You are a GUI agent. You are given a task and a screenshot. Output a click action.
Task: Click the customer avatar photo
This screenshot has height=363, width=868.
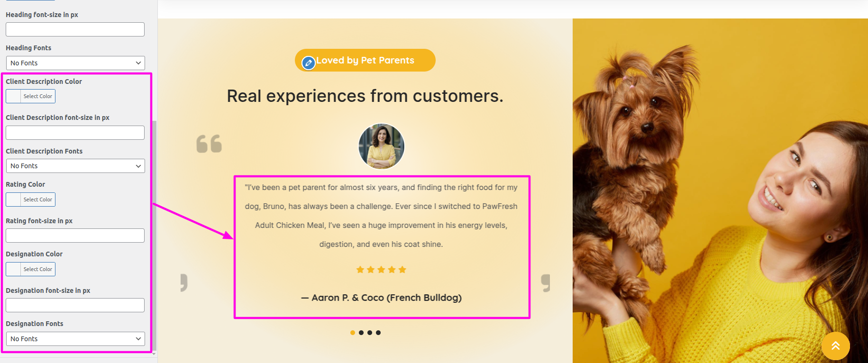click(382, 146)
